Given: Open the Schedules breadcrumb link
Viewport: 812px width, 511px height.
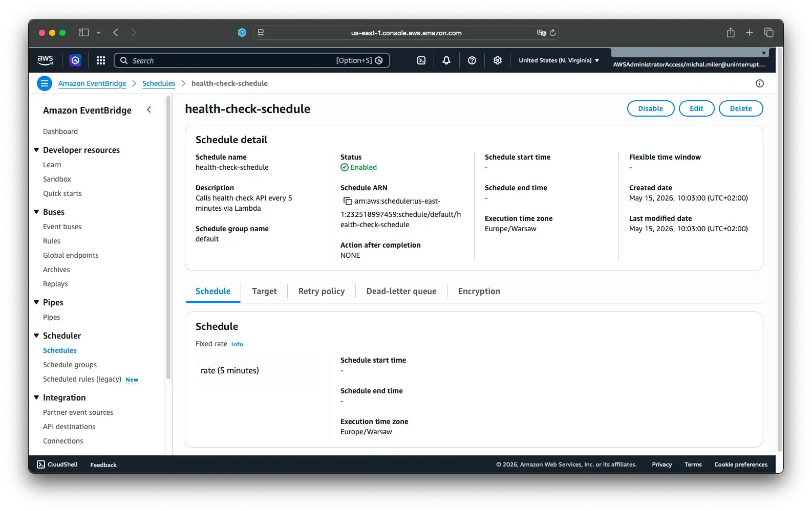Looking at the screenshot, I should (x=159, y=83).
